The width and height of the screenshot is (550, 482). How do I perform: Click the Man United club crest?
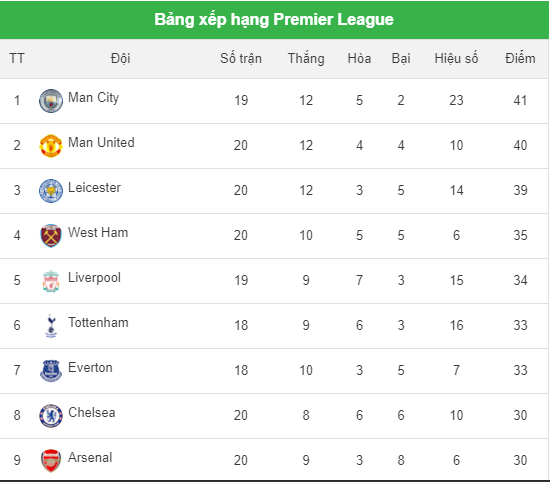[51, 146]
